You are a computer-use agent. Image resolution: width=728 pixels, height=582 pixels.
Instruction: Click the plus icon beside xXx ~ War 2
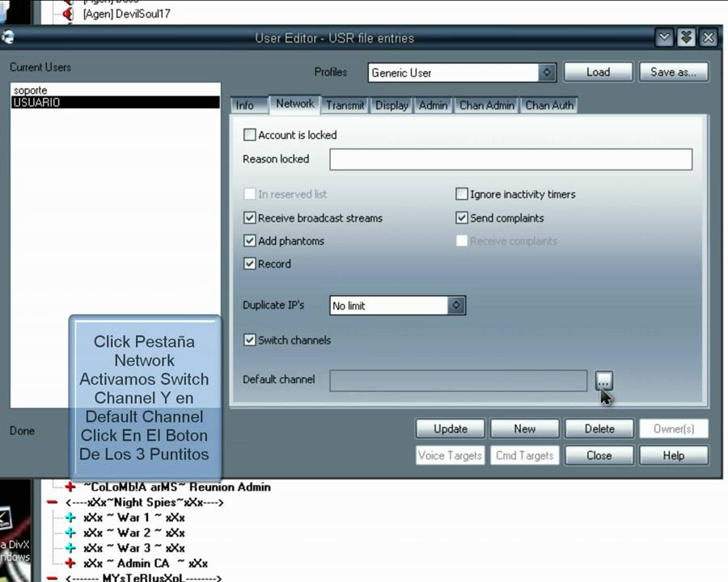(x=70, y=533)
